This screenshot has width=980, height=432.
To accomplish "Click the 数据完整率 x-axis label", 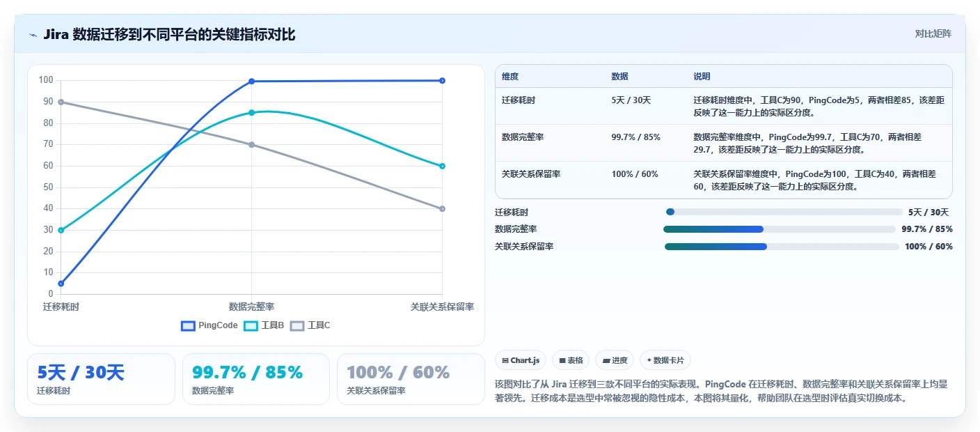I will tap(251, 307).
